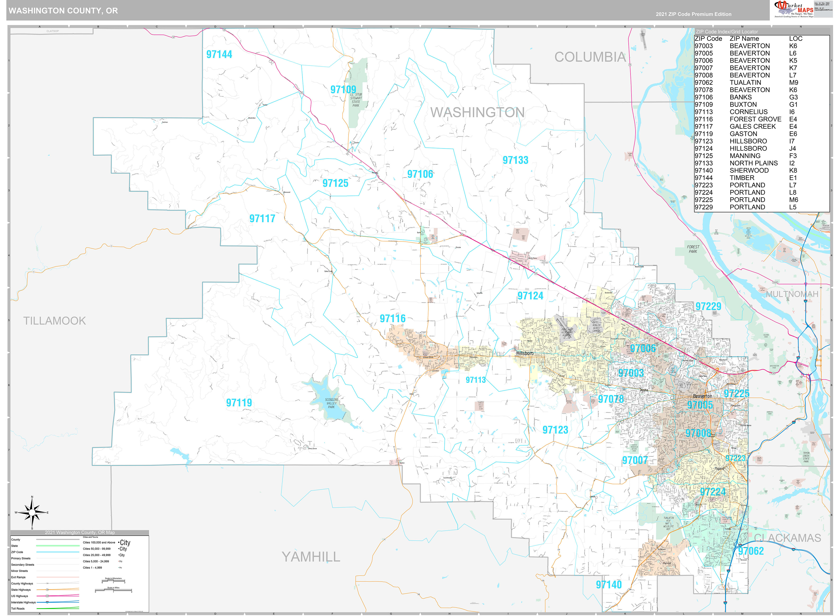Select the Toll Roads legend entry

45,609
